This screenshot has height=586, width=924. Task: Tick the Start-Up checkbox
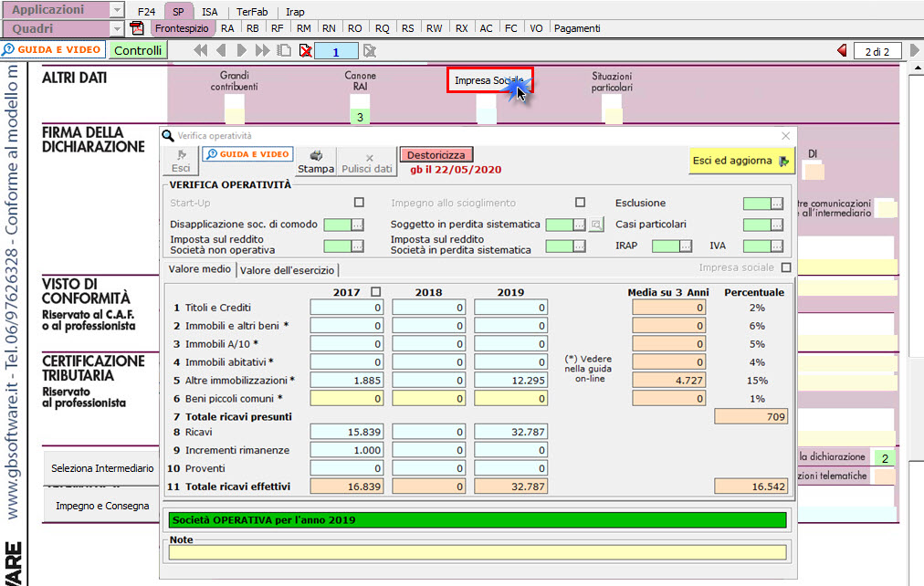click(359, 203)
